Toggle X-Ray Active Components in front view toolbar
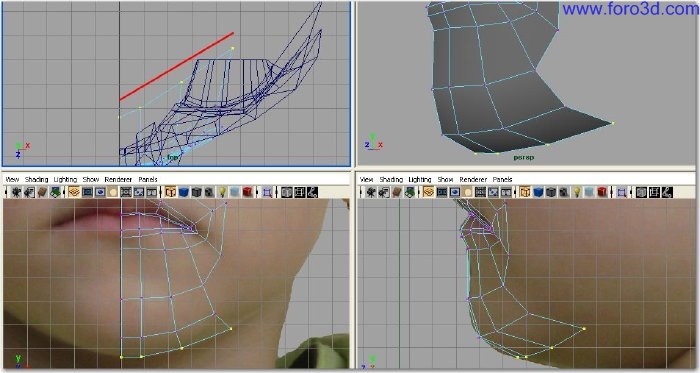This screenshot has width=700, height=373. coord(300,192)
